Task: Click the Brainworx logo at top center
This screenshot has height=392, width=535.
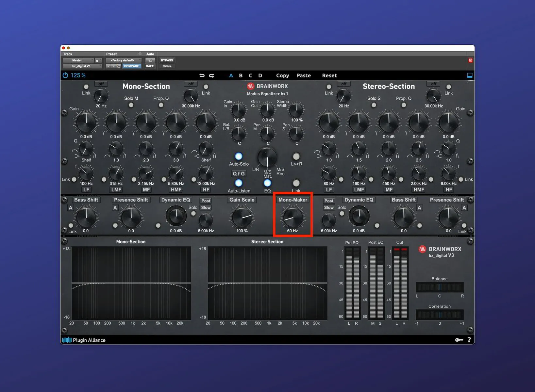Action: pyautogui.click(x=251, y=86)
